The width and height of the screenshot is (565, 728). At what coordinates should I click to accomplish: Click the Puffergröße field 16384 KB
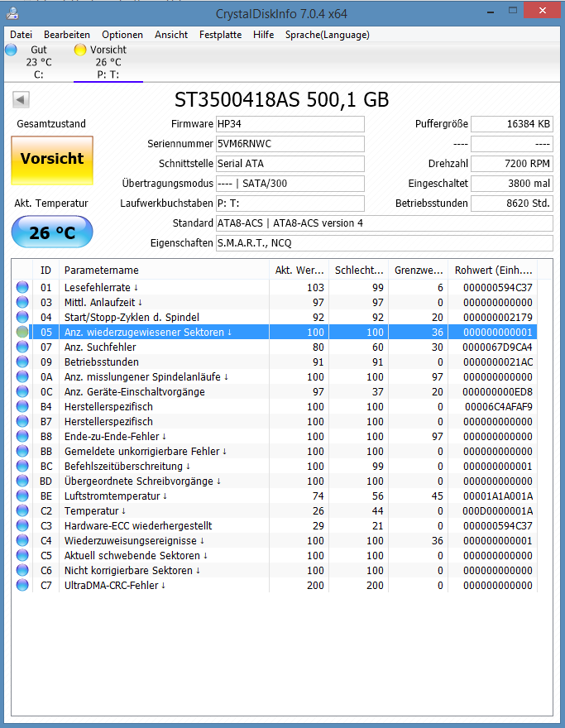[x=511, y=124]
